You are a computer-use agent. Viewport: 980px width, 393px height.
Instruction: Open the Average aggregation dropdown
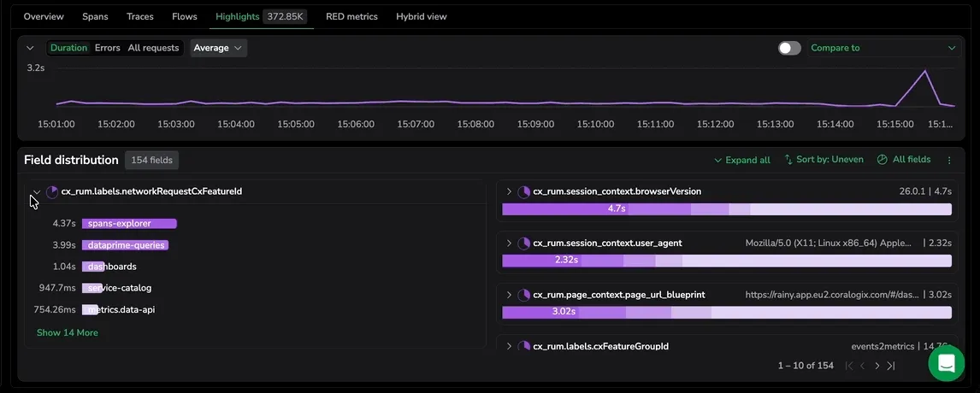[218, 48]
